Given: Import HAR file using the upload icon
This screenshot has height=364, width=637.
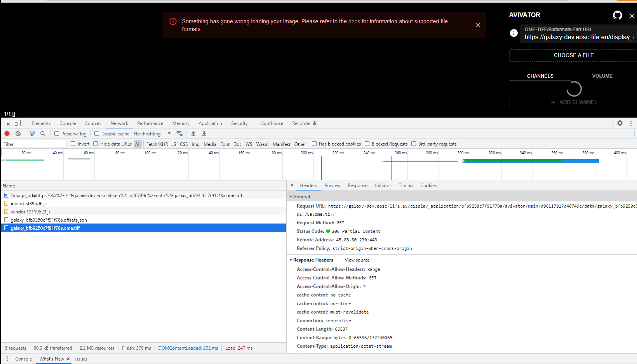Looking at the screenshot, I should click(193, 133).
